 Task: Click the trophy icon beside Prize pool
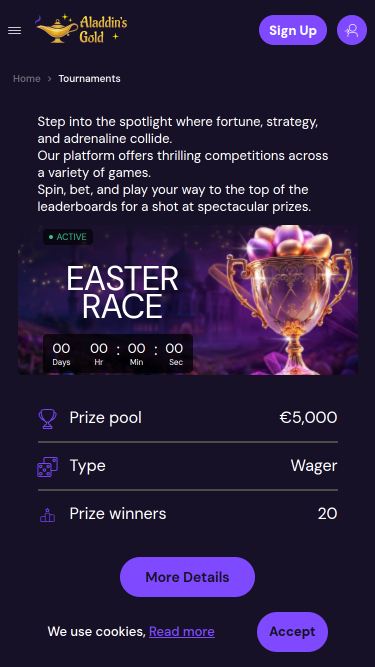[x=47, y=419]
